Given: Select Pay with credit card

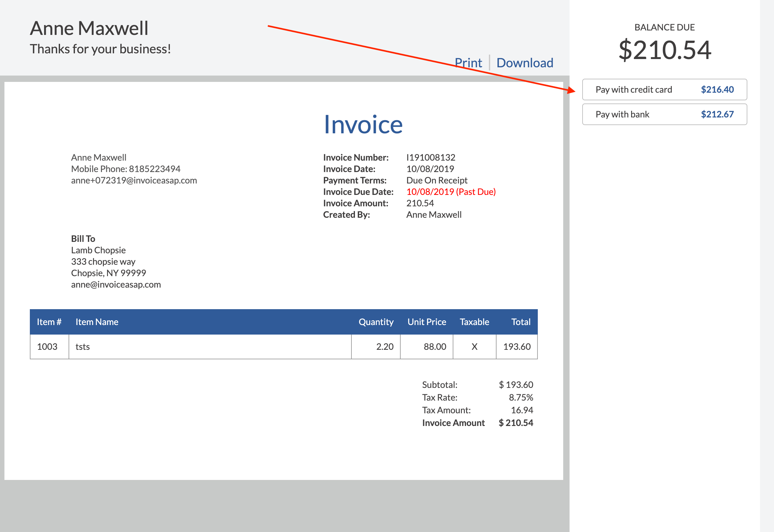Looking at the screenshot, I should [634, 89].
